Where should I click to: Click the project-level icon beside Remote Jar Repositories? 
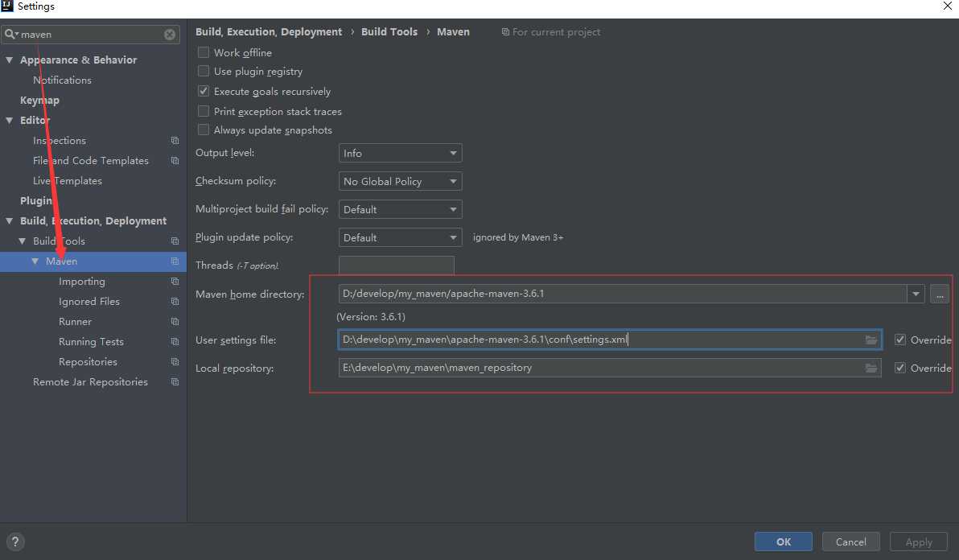[175, 382]
